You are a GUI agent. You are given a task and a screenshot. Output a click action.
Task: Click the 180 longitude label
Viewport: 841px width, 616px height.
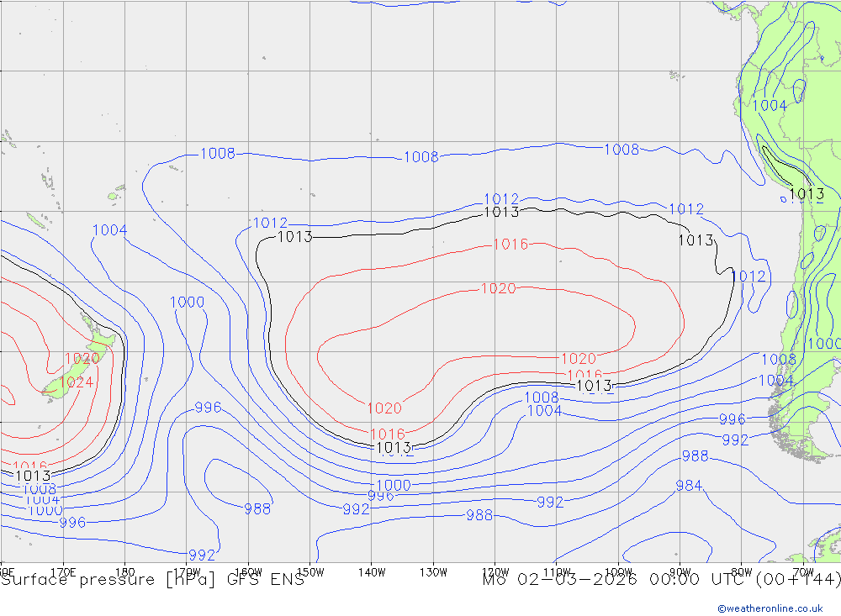[125, 572]
